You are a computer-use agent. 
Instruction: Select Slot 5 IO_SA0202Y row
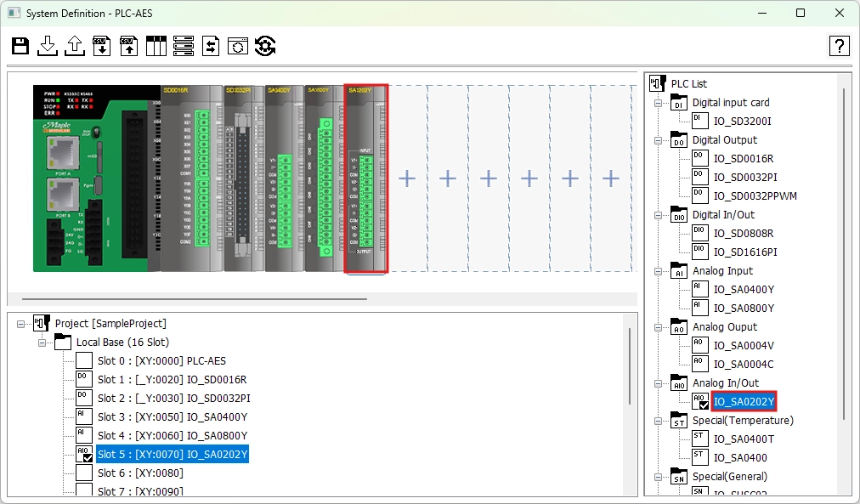pyautogui.click(x=173, y=454)
